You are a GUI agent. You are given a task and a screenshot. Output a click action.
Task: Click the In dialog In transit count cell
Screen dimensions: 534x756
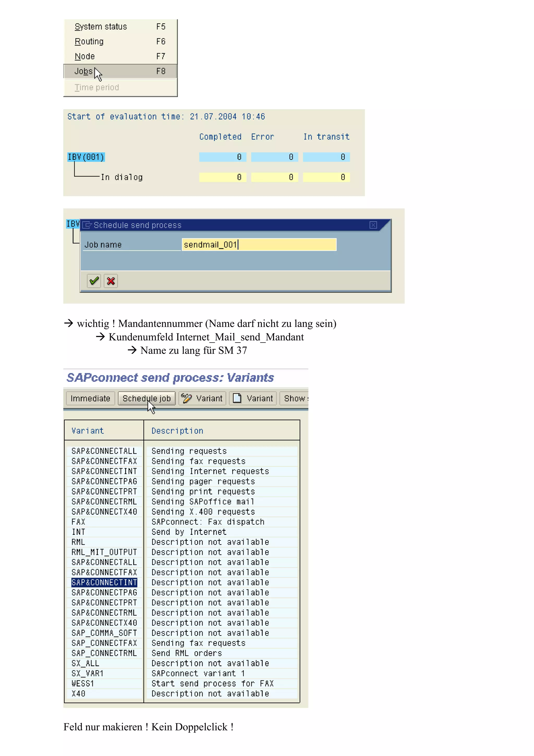[x=326, y=177]
